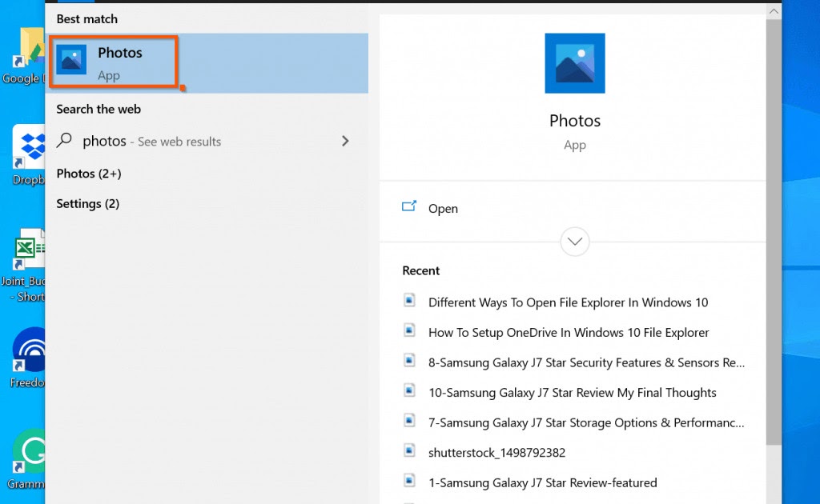Click the Best match heading
Viewport: 820px width, 504px height.
[86, 19]
